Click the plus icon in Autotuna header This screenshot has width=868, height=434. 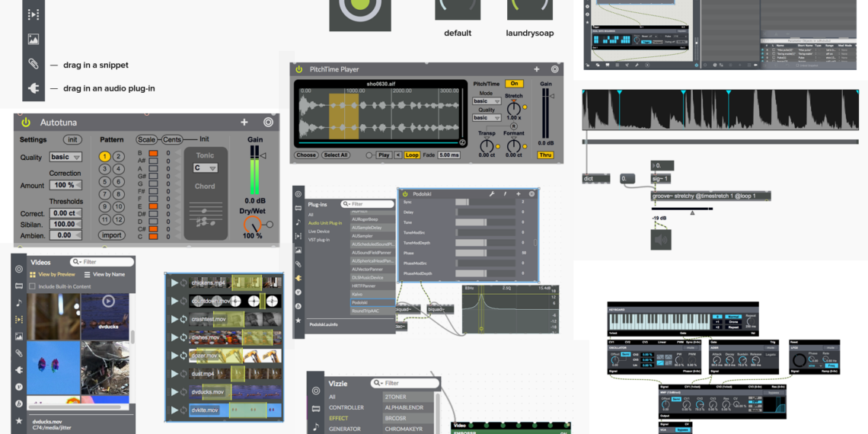tap(244, 122)
